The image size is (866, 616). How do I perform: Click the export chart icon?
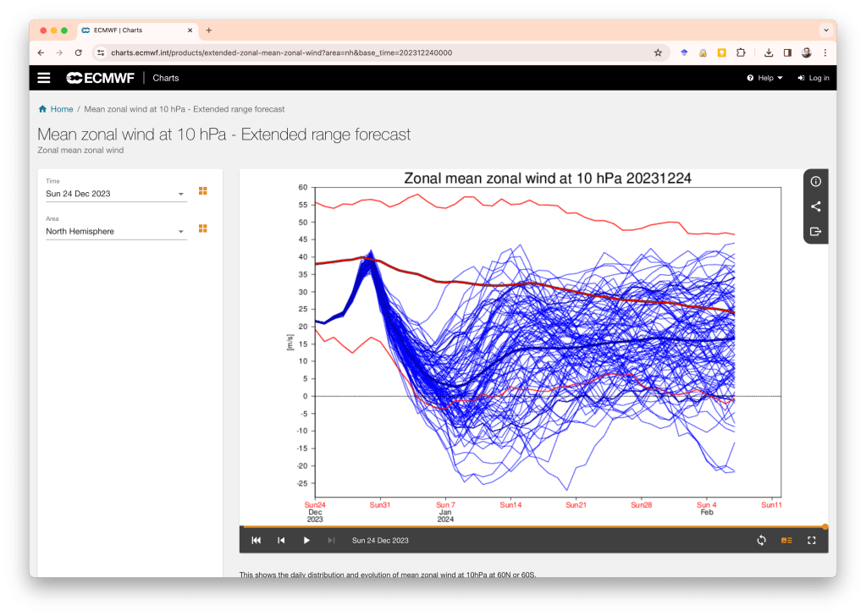(x=815, y=231)
